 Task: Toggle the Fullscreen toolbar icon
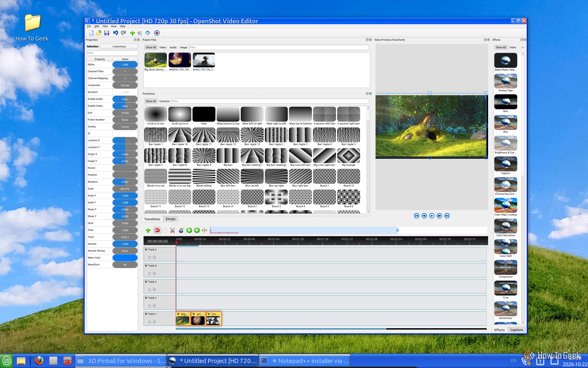pyautogui.click(x=148, y=33)
